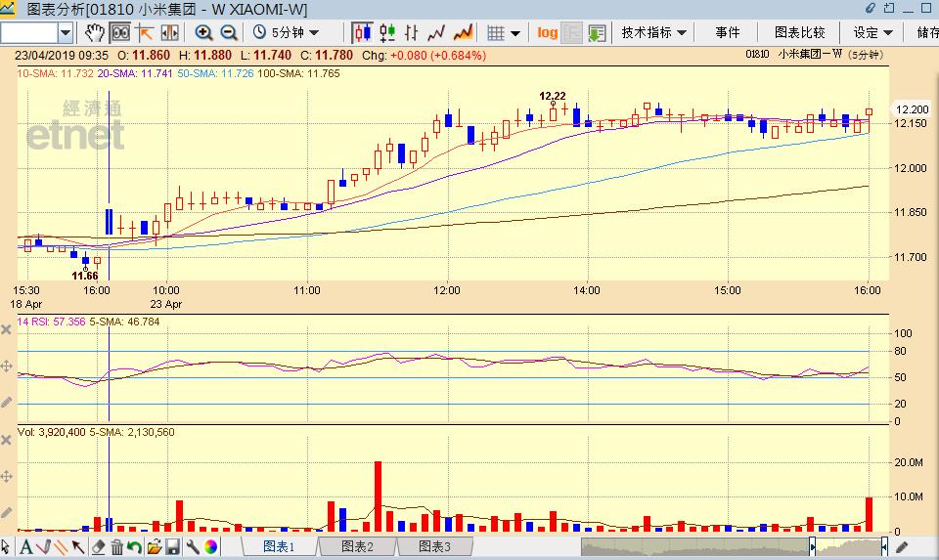Open the 5分钟 interval dropdown
The image size is (939, 560).
pos(285,32)
